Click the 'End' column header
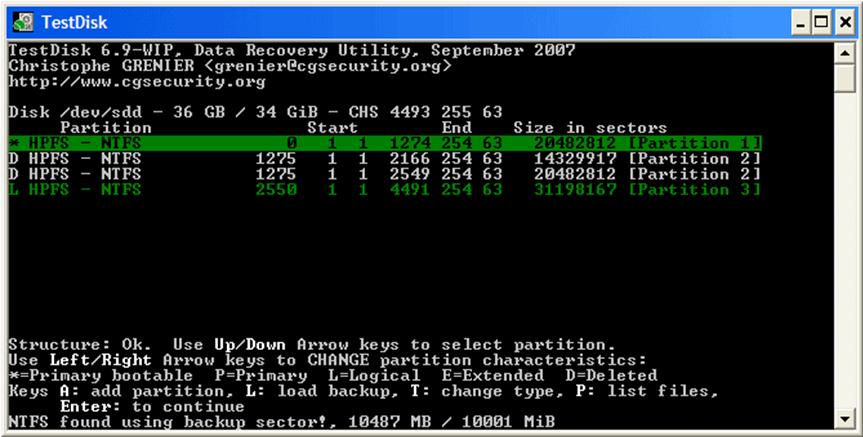 (457, 128)
